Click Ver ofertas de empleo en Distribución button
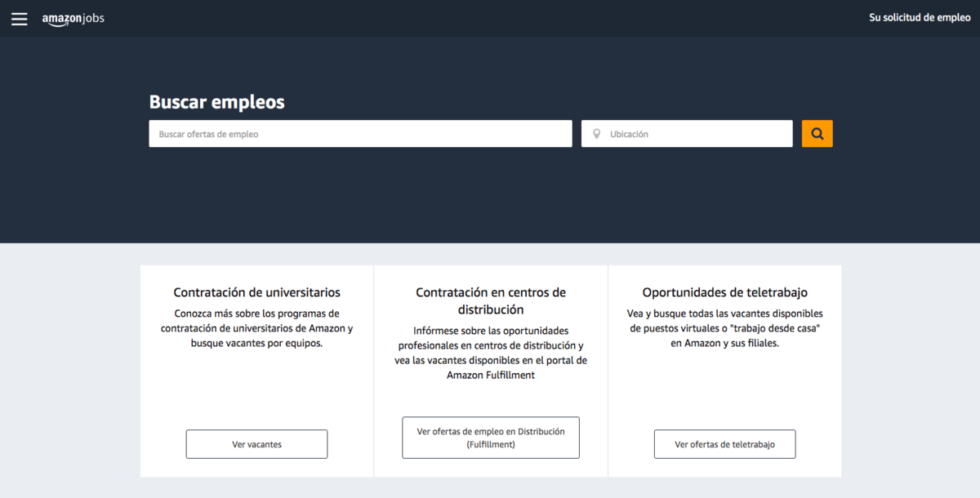980x498 pixels. 491,438
